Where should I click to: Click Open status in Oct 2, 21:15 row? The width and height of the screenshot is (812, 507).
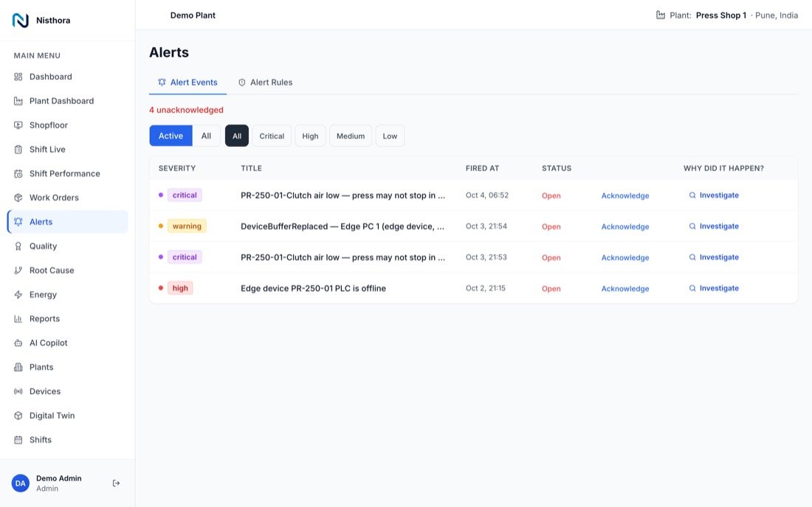551,289
